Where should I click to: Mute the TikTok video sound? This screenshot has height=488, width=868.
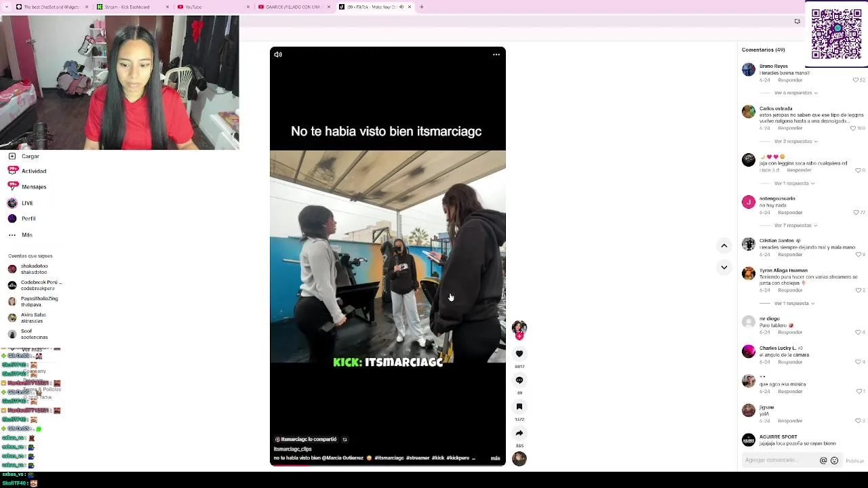278,55
